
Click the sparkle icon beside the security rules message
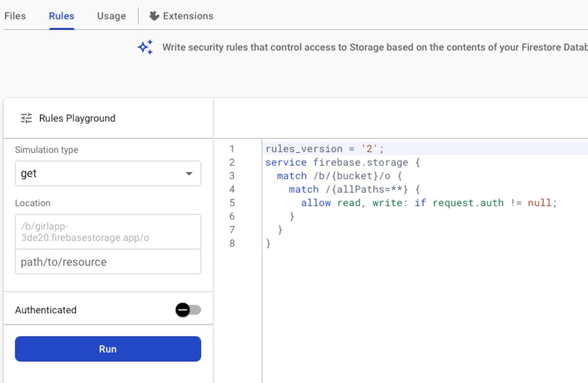coord(145,47)
